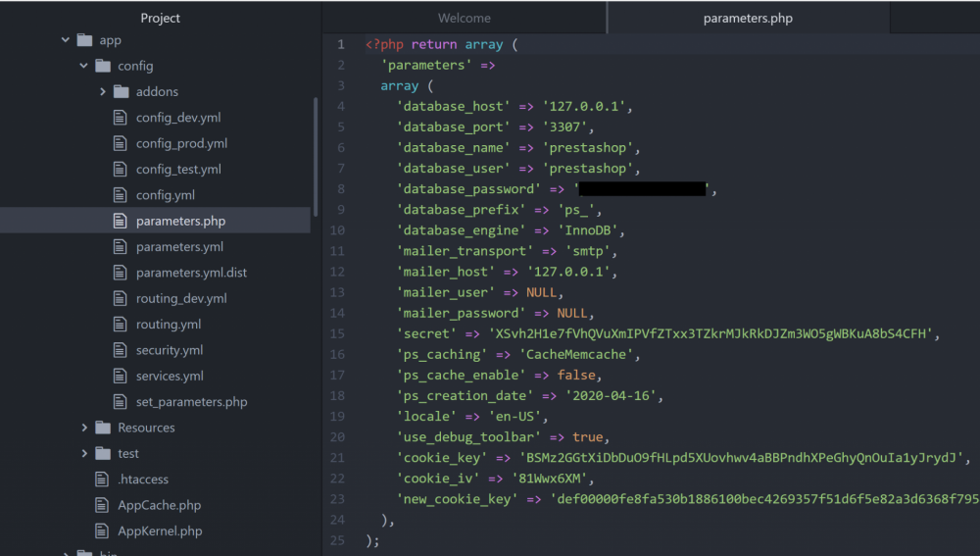Click file icon beside config.yml

point(120,195)
